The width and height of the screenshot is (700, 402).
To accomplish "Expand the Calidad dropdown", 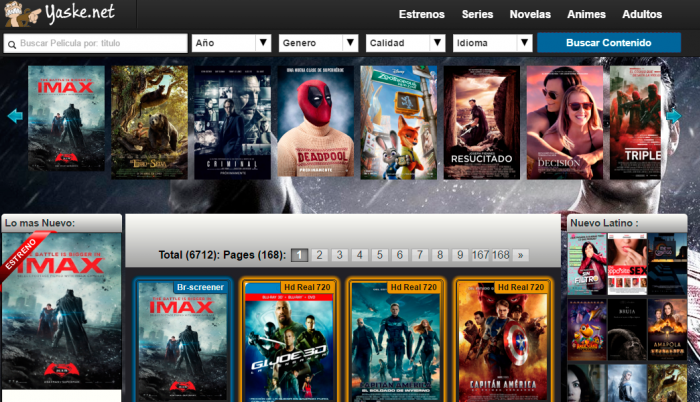I will coord(405,43).
